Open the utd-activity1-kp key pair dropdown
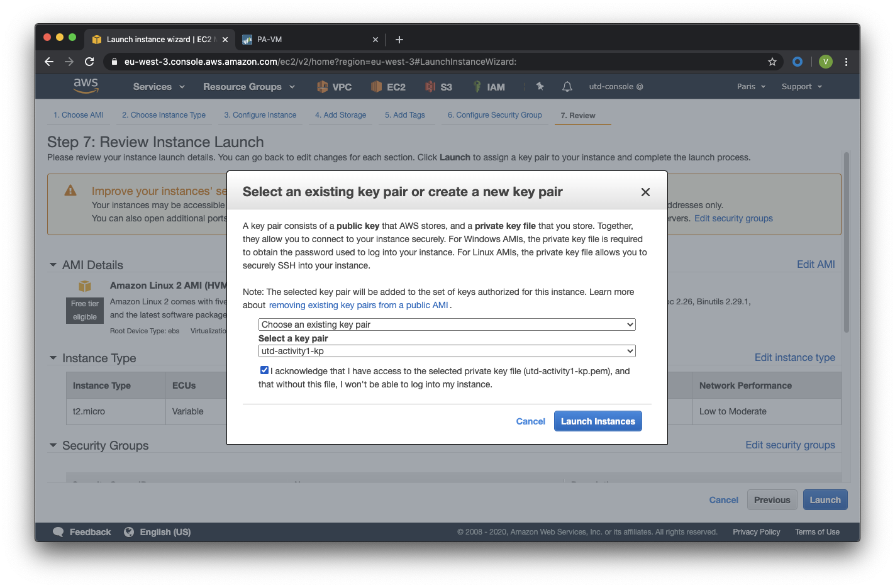Image resolution: width=895 pixels, height=588 pixels. 447,351
